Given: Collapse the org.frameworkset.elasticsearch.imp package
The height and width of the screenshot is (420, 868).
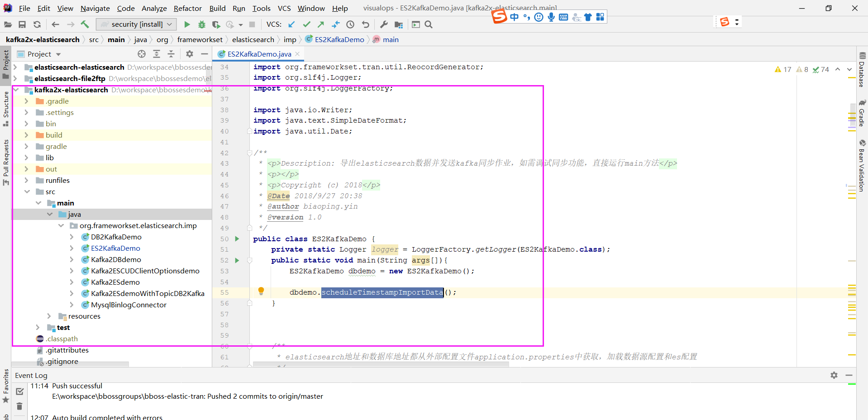Looking at the screenshot, I should (x=61, y=225).
